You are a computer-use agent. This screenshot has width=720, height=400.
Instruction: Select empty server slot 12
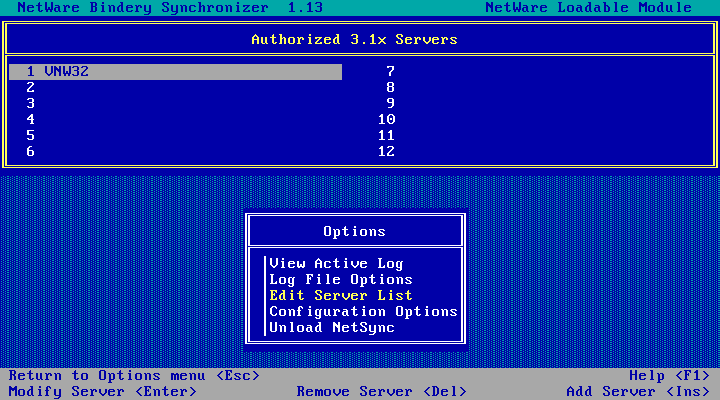[535, 152]
